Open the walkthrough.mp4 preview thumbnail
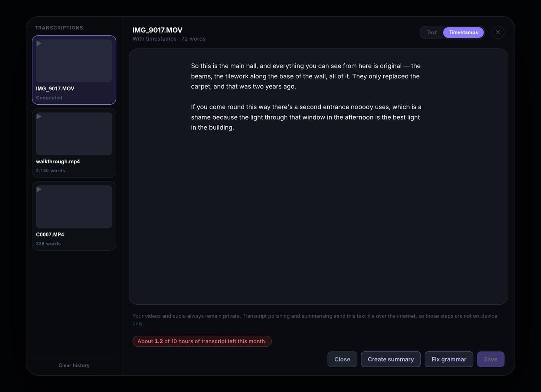 (74, 134)
